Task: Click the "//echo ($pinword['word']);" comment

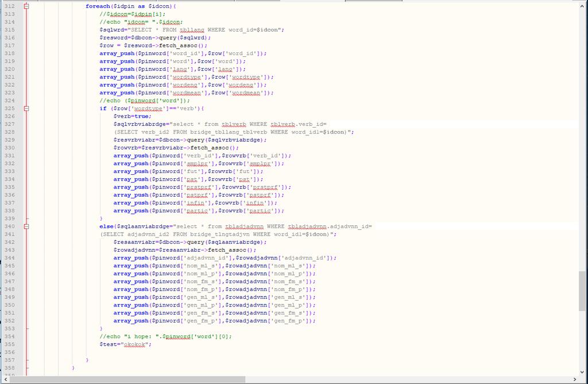Action: point(145,101)
